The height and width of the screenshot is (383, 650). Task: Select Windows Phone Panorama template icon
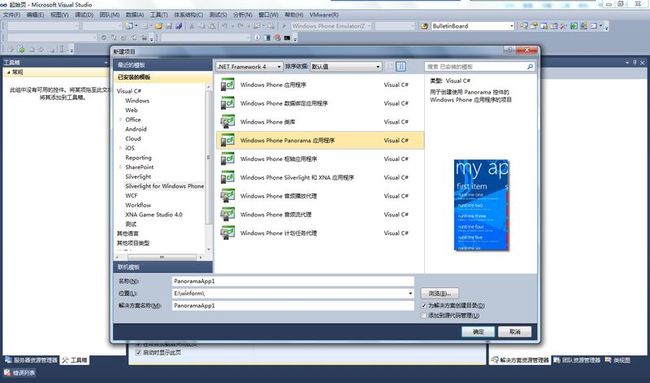tap(228, 140)
